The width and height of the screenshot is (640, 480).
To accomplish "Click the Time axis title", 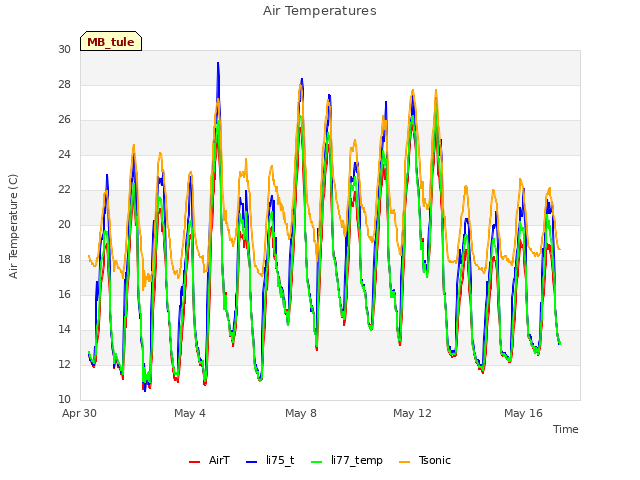I will click(x=566, y=429).
